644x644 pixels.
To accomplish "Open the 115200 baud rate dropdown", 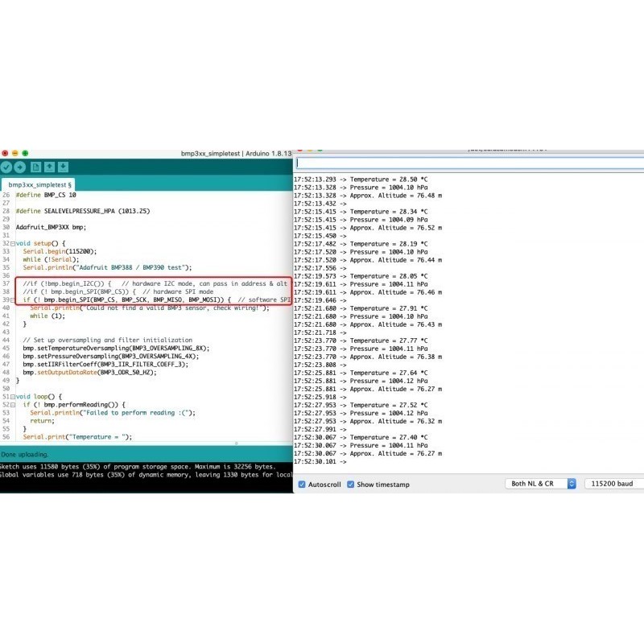I will pos(613,484).
